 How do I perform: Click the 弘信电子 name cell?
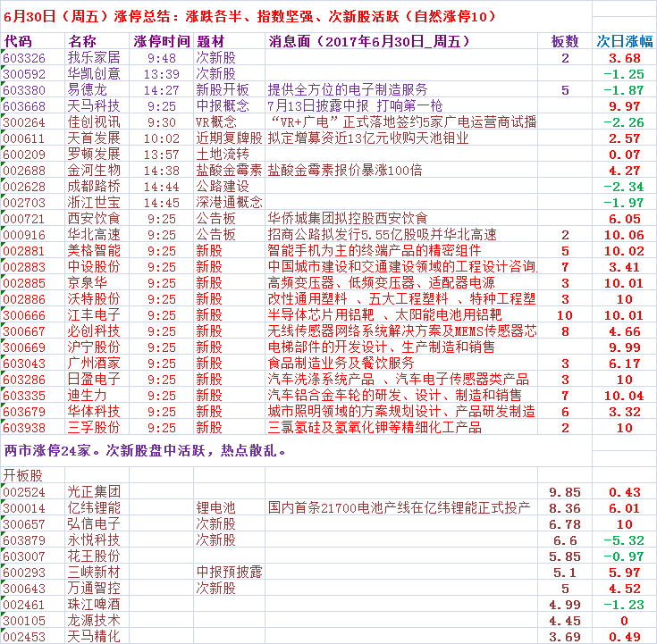click(x=97, y=523)
